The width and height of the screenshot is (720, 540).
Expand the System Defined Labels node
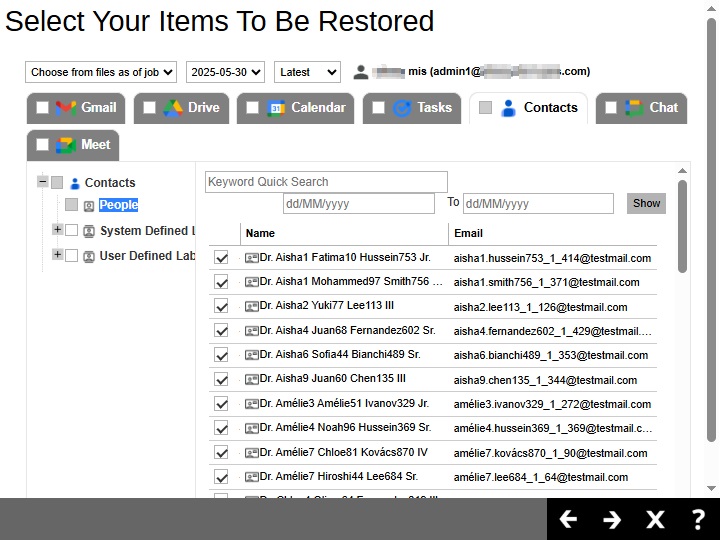[x=57, y=230]
